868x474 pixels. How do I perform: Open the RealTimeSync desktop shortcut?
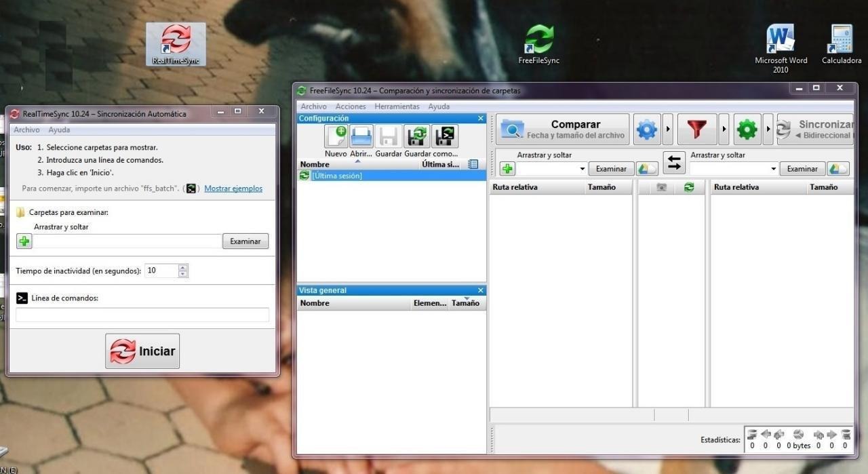(x=176, y=44)
